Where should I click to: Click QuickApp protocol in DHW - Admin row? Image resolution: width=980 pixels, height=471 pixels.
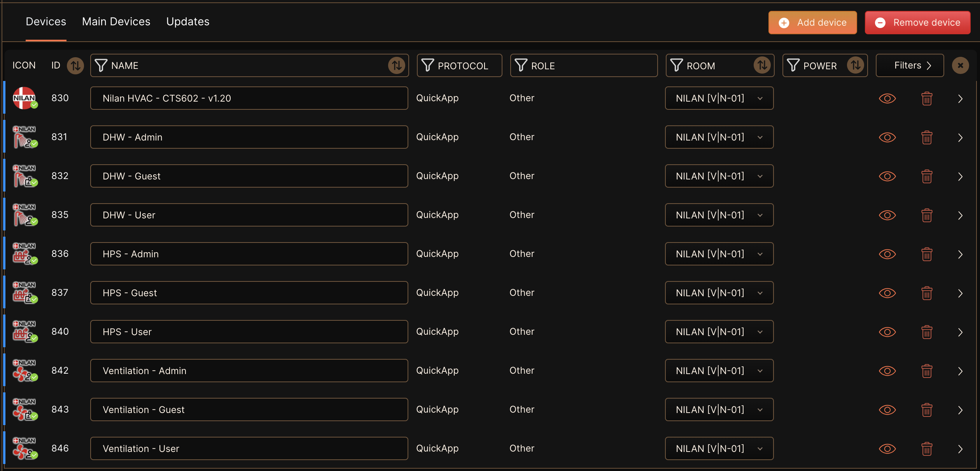coord(437,137)
